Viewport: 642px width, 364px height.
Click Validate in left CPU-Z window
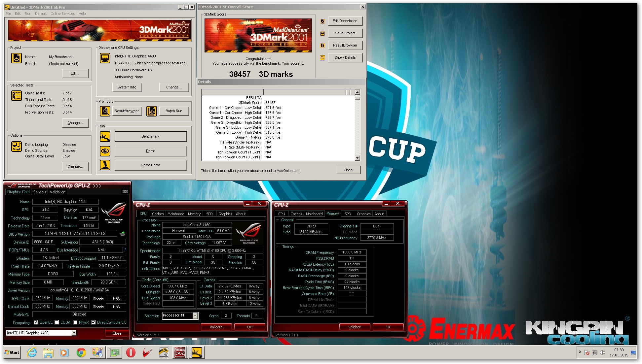[x=216, y=327]
